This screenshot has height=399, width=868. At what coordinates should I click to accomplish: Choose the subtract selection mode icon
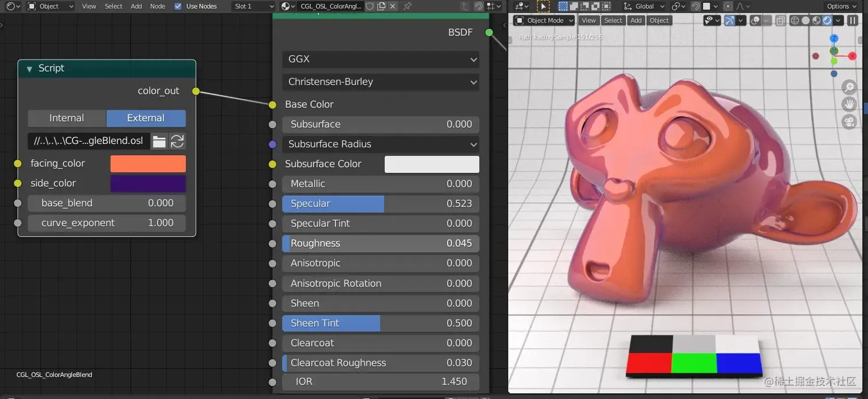(x=584, y=6)
